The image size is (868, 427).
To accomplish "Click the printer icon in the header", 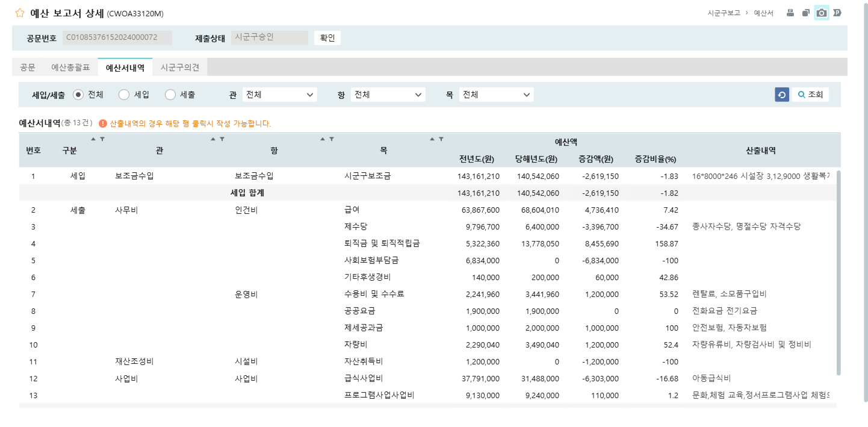I will click(790, 13).
